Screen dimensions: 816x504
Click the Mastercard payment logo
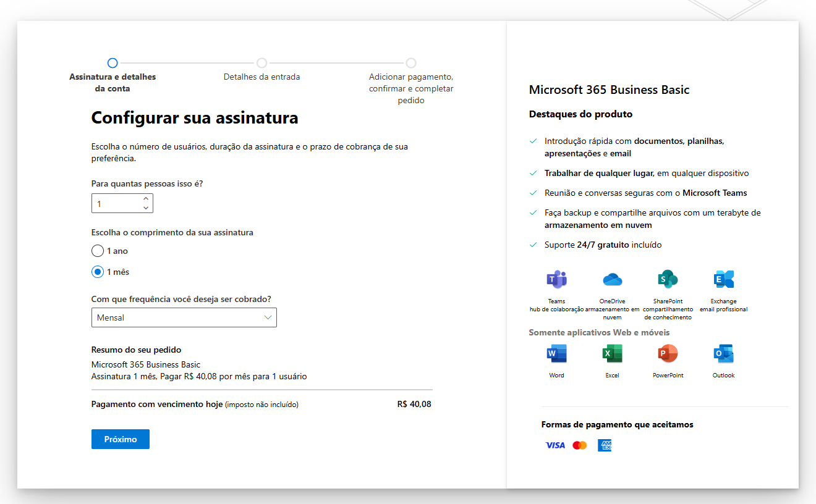579,445
